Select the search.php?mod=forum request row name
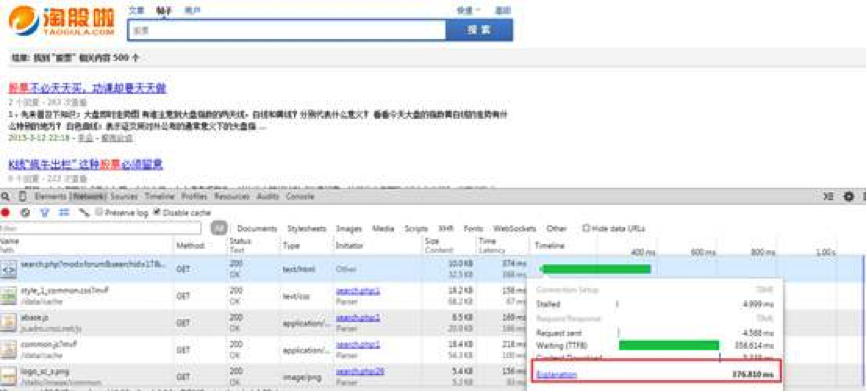867x392 pixels. 93,264
